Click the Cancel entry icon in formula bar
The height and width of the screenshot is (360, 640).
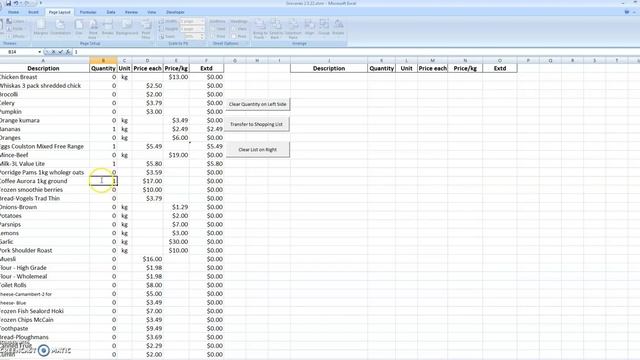point(53,52)
